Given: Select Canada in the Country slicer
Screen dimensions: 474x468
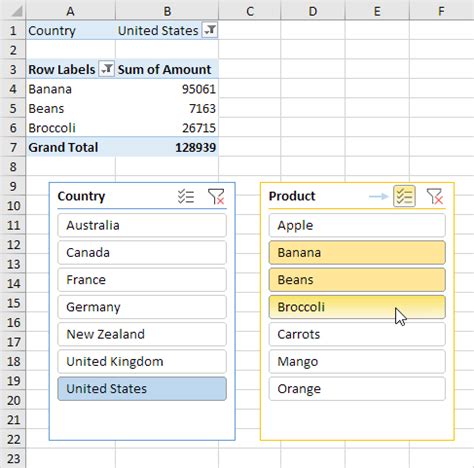Looking at the screenshot, I should coord(142,253).
